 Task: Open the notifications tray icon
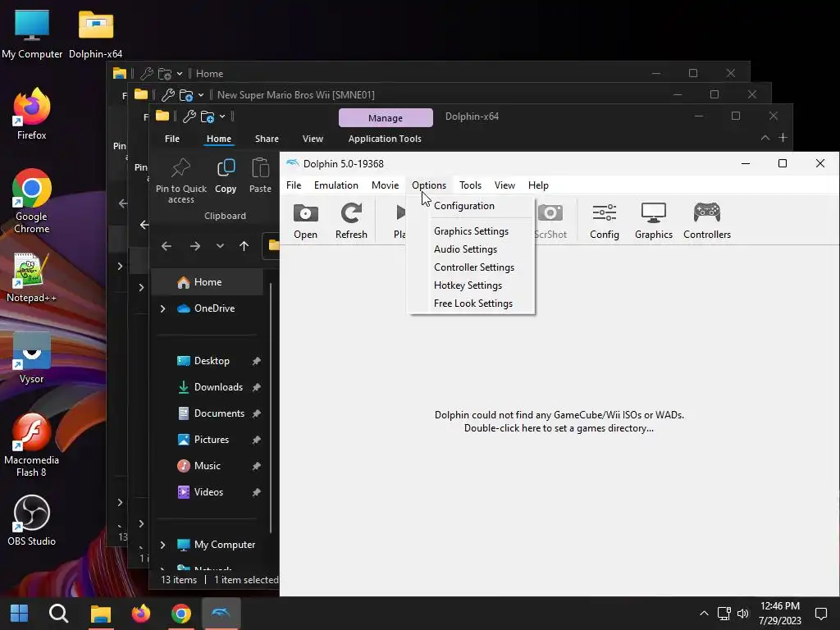coord(820,614)
